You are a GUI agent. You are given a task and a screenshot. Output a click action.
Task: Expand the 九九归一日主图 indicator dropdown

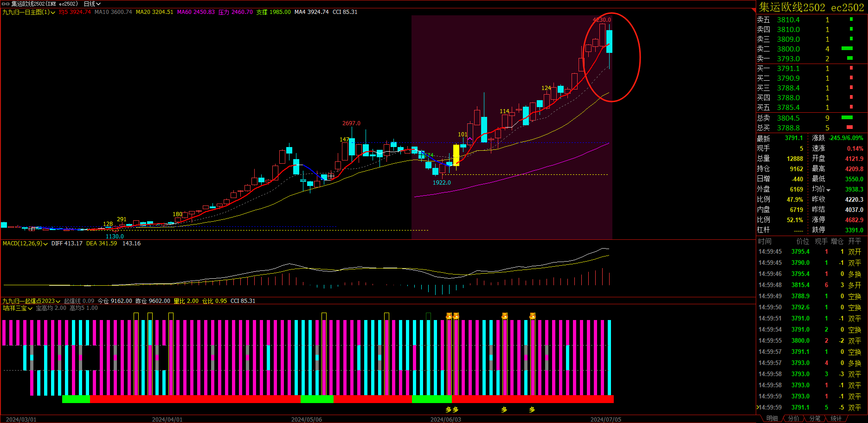pyautogui.click(x=53, y=13)
